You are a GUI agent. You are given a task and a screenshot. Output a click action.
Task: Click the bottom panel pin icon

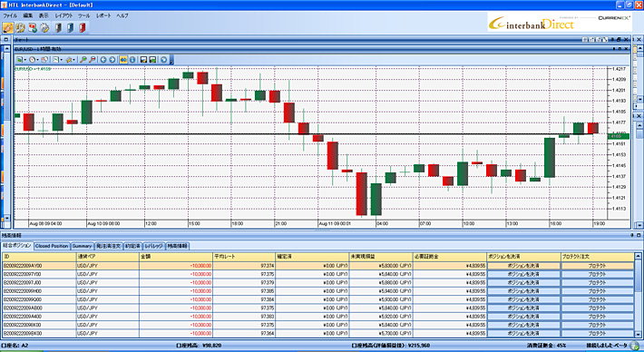(x=632, y=235)
